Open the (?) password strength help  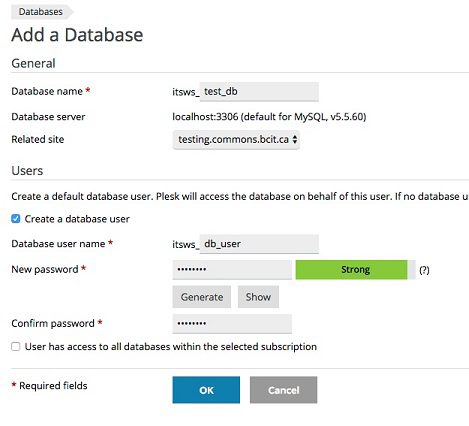click(424, 270)
